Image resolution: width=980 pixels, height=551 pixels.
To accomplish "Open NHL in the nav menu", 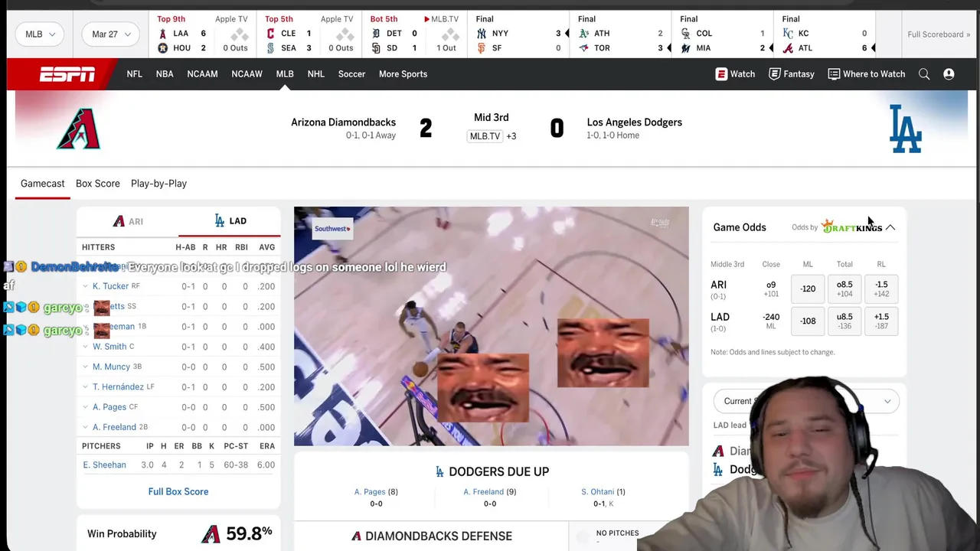I will coord(316,74).
